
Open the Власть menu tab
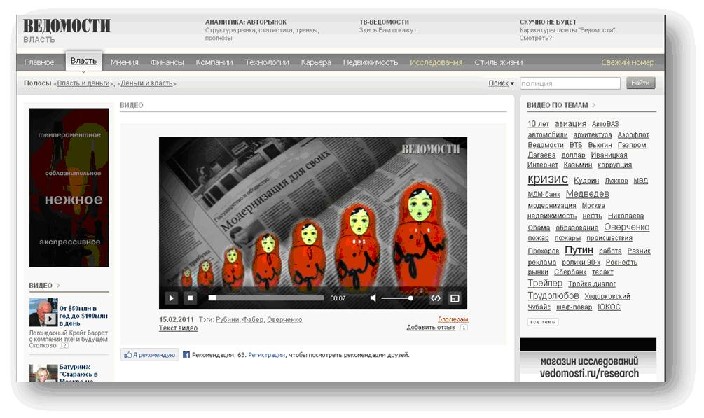coord(84,61)
